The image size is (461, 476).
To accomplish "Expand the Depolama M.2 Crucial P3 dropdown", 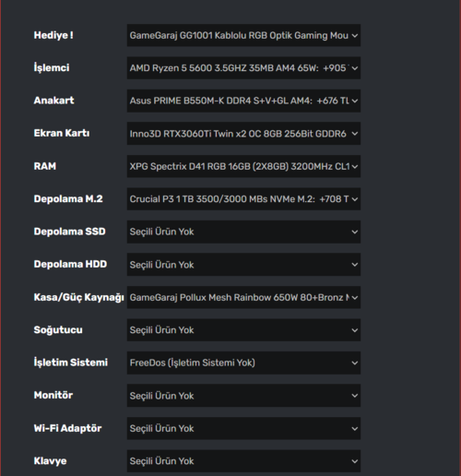I will [243, 199].
